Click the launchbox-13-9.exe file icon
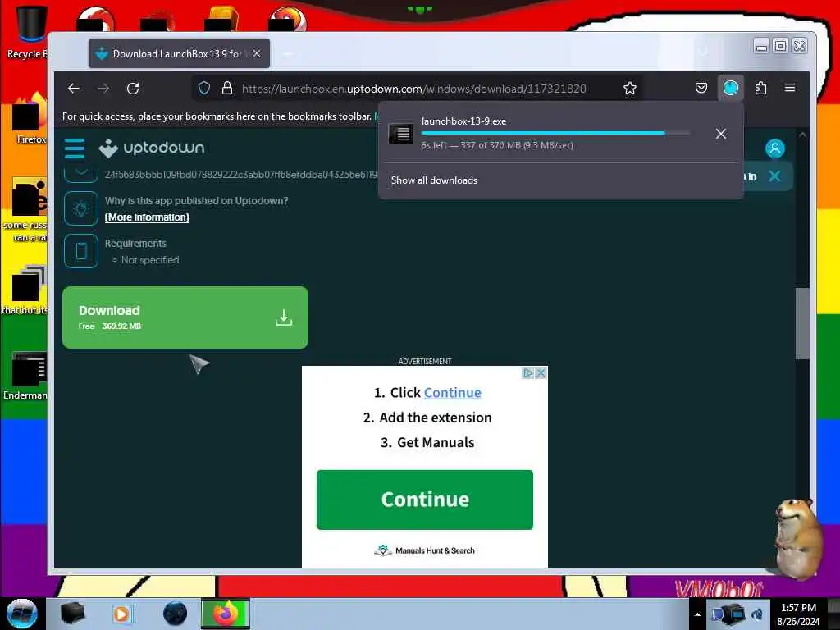This screenshot has height=630, width=840. pos(401,133)
